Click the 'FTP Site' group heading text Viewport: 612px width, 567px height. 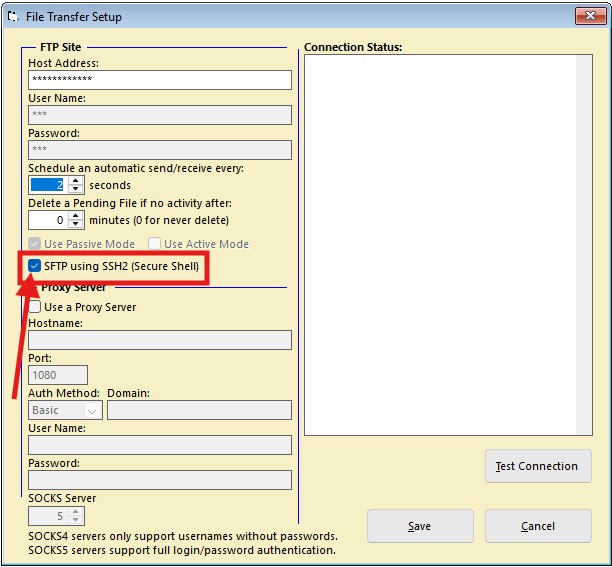pyautogui.click(x=61, y=47)
